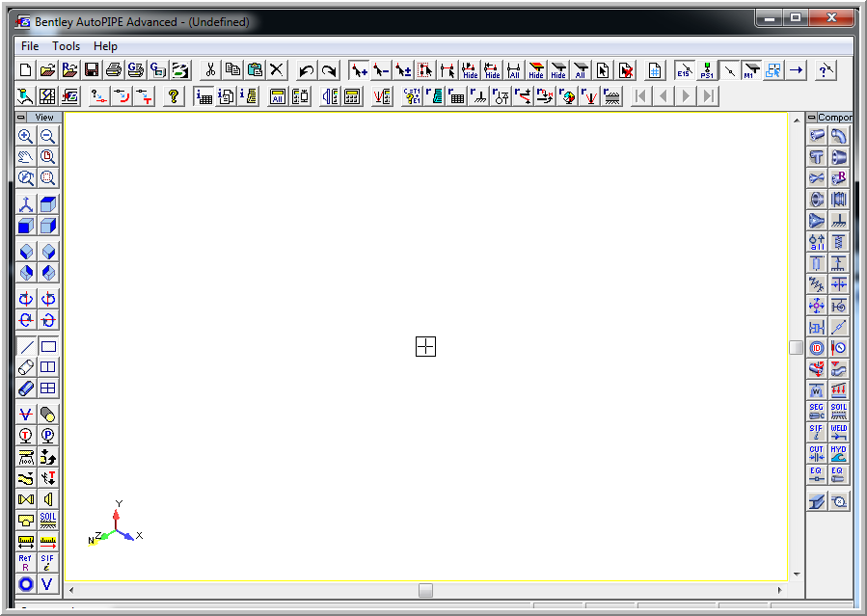Click the Delete X icon in toolbar
Image resolution: width=867 pixels, height=616 pixels.
[277, 70]
